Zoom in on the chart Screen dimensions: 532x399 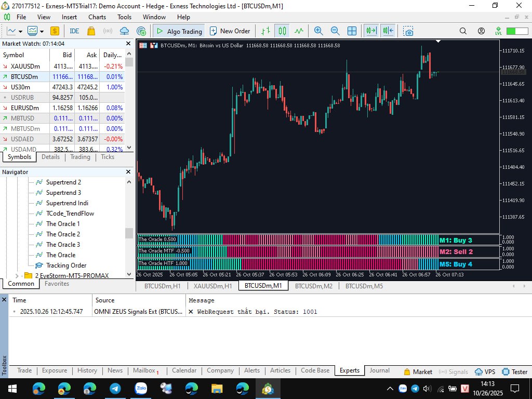click(318, 31)
